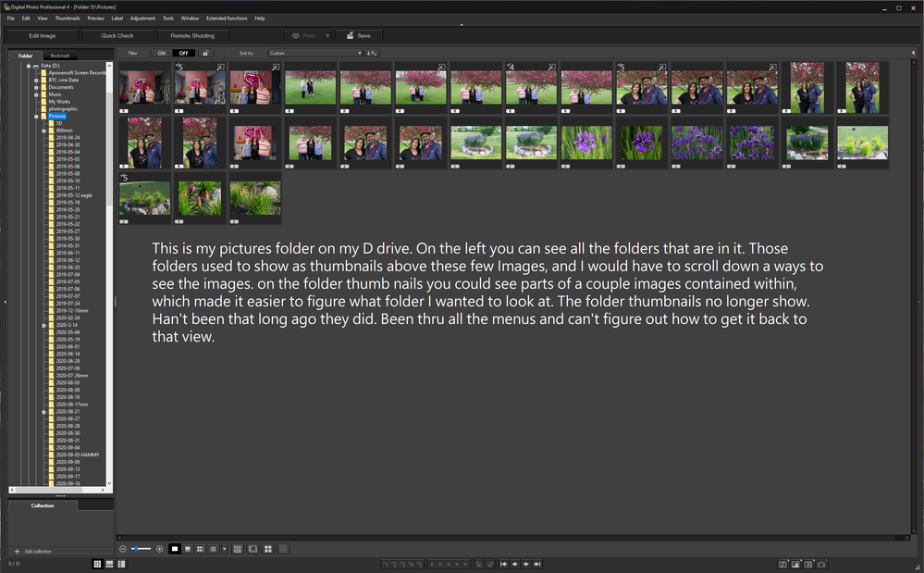Jump to the last image arrow icon
924x573 pixels.
[537, 564]
